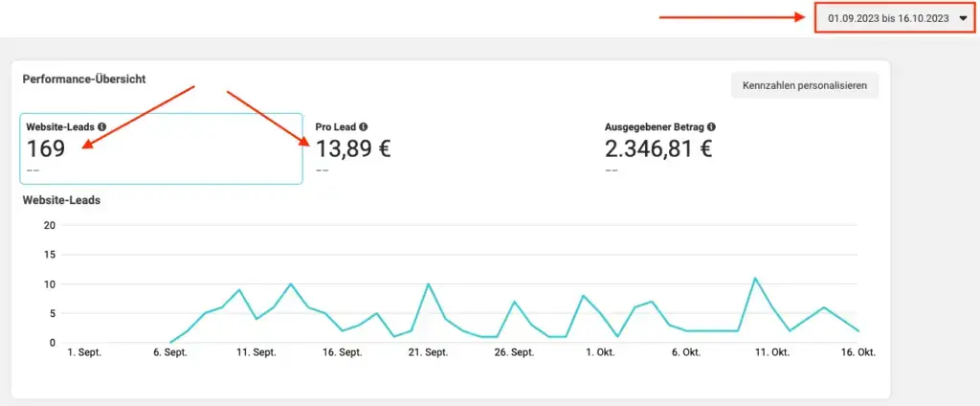Click the y-axis label 20
Image resolution: width=980 pixels, height=406 pixels.
(50, 225)
